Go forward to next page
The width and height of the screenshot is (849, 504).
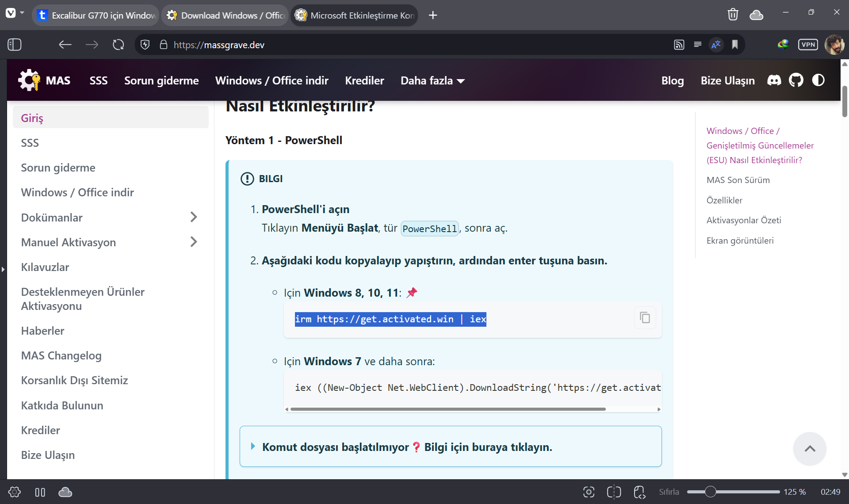[92, 45]
